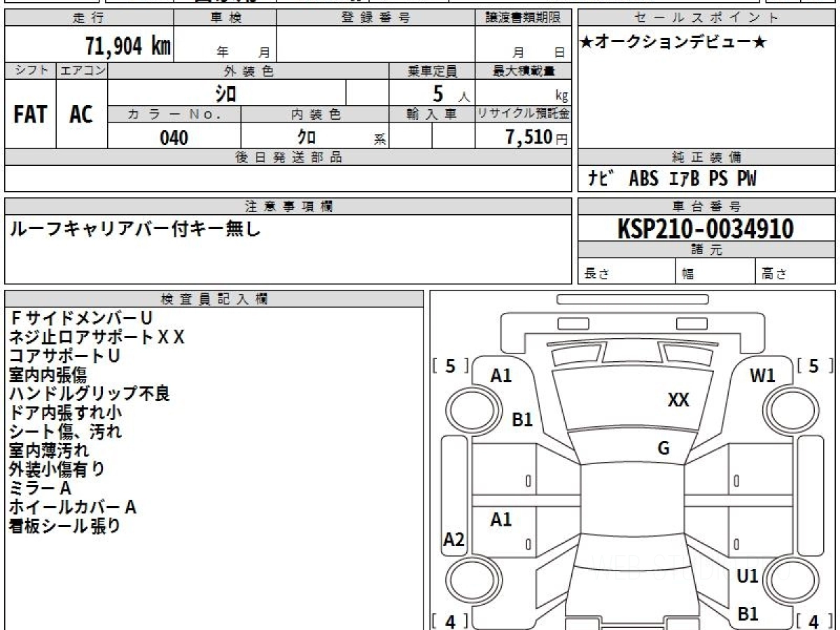Click the recycle deposit value 7,510円

pos(536,137)
